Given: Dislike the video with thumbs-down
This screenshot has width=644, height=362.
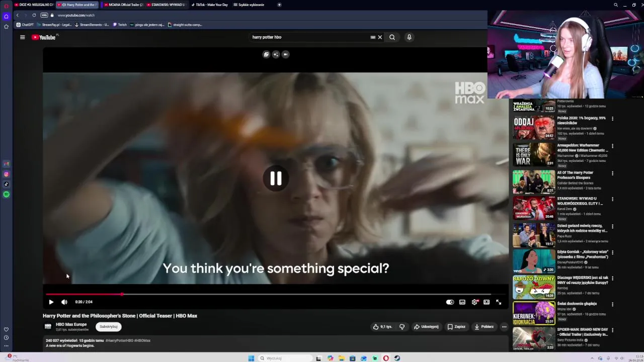Looking at the screenshot, I should coord(402,327).
